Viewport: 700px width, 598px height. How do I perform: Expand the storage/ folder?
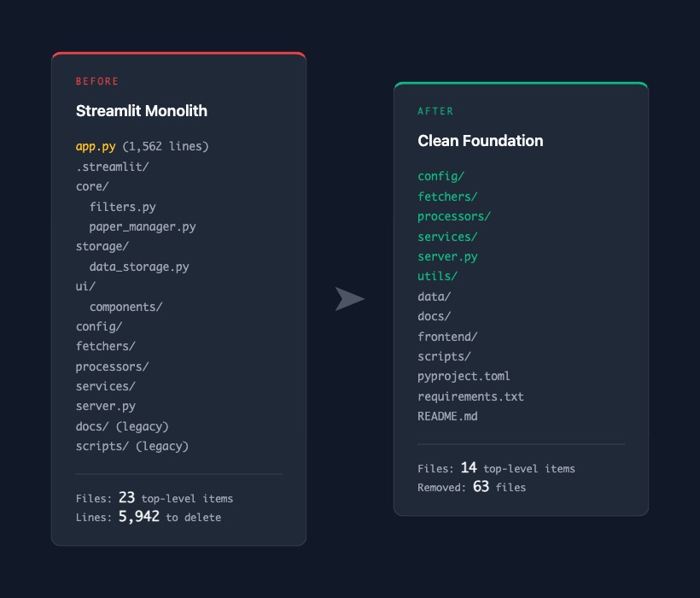102,246
